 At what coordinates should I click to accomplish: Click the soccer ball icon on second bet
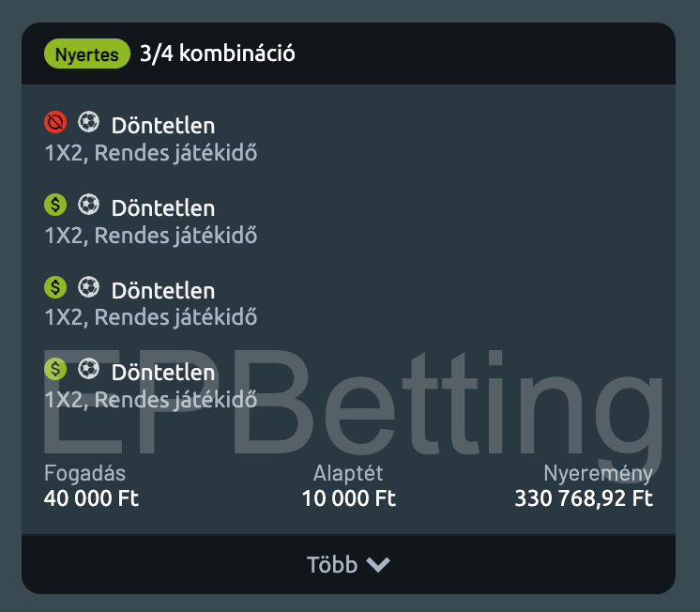pos(88,205)
